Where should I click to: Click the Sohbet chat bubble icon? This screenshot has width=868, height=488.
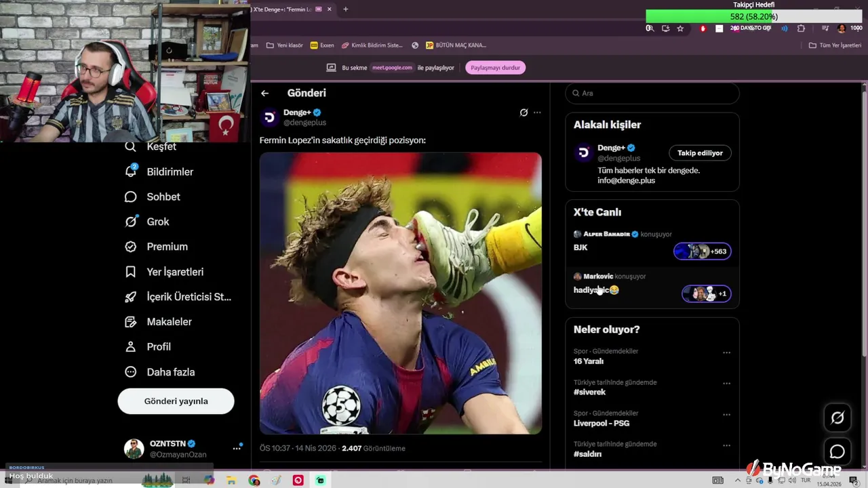tap(131, 197)
